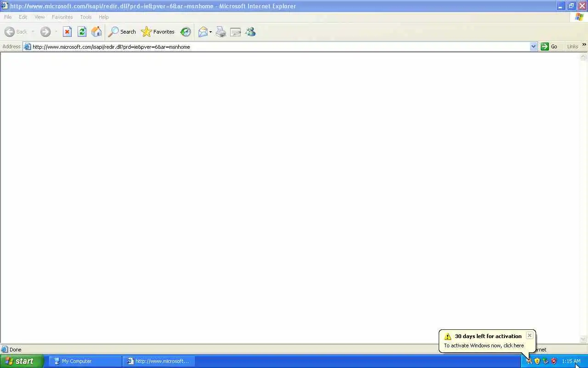The width and height of the screenshot is (588, 368).
Task: Click the Safely Remove Hardware tray icon
Action: pos(545,361)
